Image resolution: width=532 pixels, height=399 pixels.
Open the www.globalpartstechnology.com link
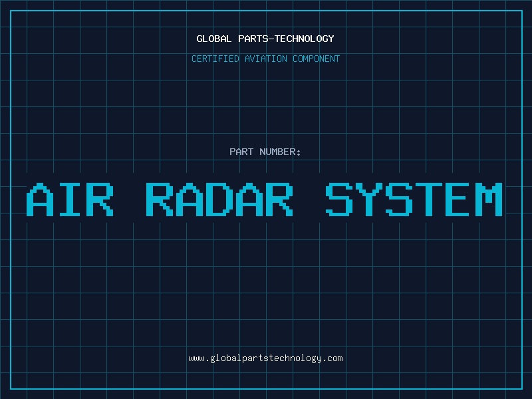[265, 358]
